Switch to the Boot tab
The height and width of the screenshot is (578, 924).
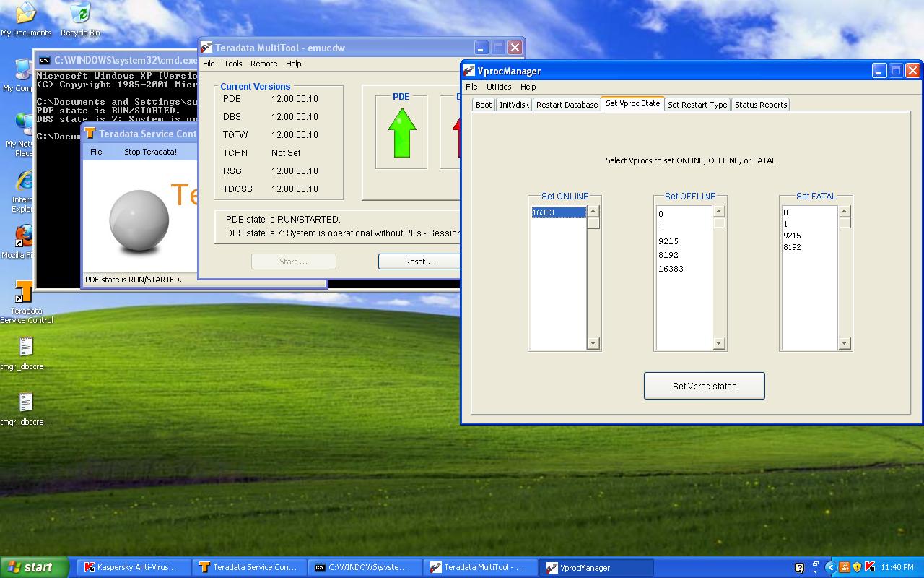tap(484, 105)
